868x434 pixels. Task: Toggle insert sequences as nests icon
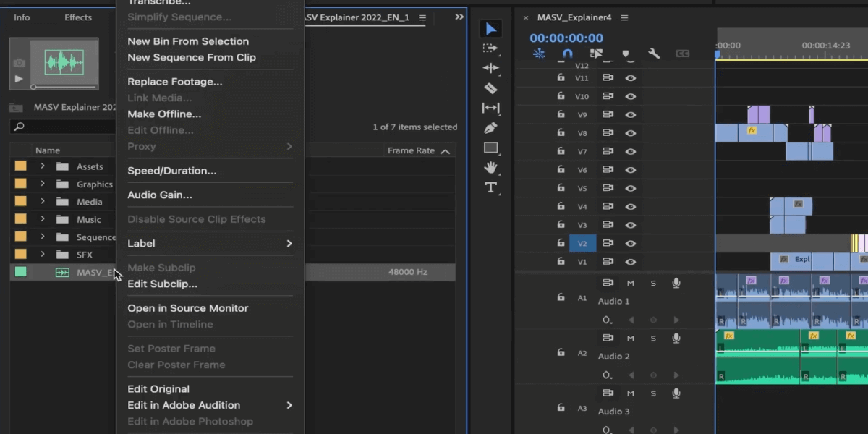(539, 54)
